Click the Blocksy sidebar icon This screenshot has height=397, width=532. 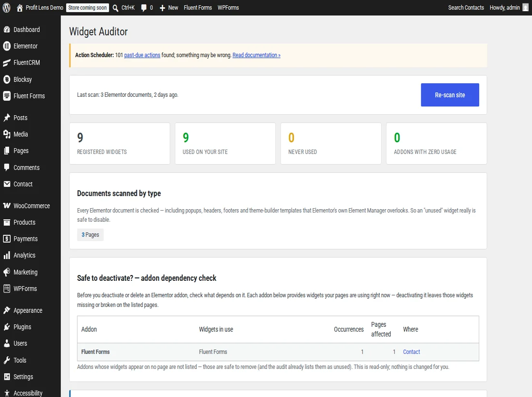[7, 79]
